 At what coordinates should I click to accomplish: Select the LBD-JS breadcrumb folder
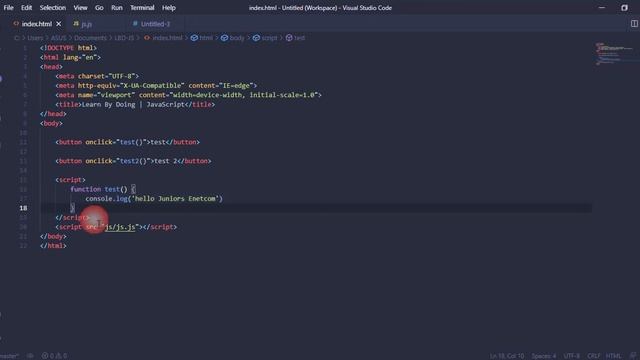click(x=124, y=38)
